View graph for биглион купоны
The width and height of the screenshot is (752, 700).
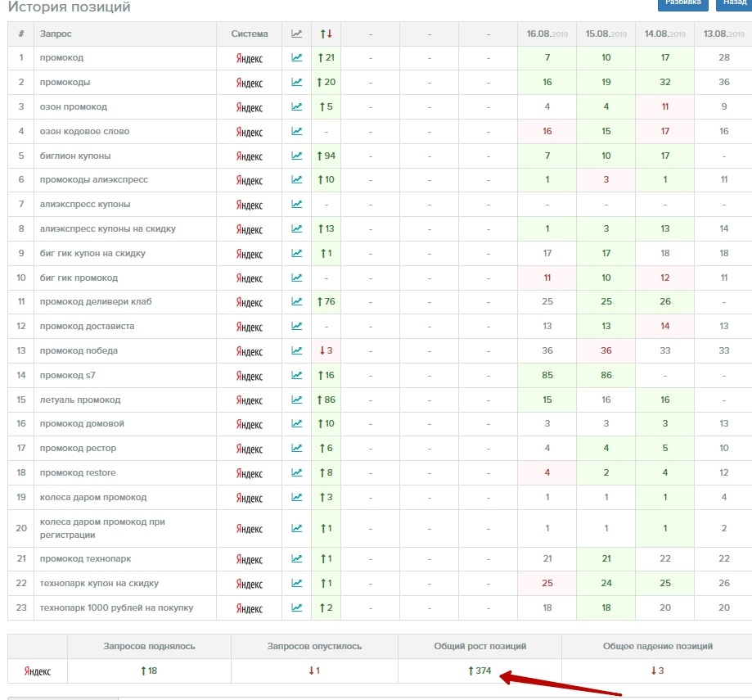click(297, 156)
